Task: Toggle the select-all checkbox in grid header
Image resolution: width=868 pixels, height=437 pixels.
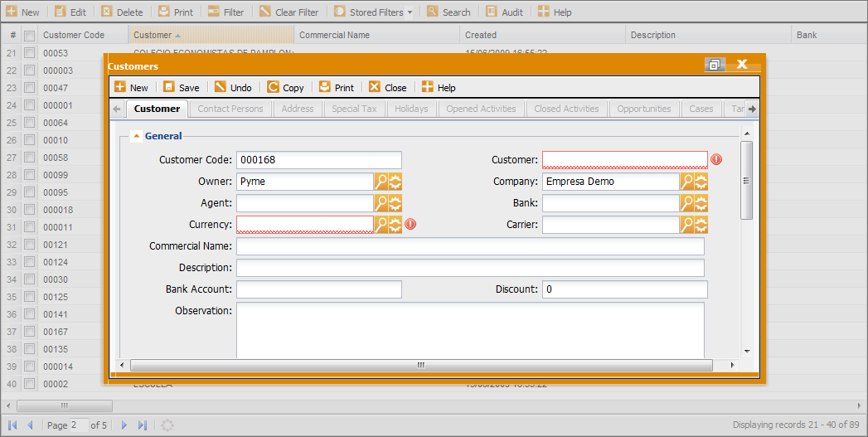Action: pyautogui.click(x=29, y=36)
